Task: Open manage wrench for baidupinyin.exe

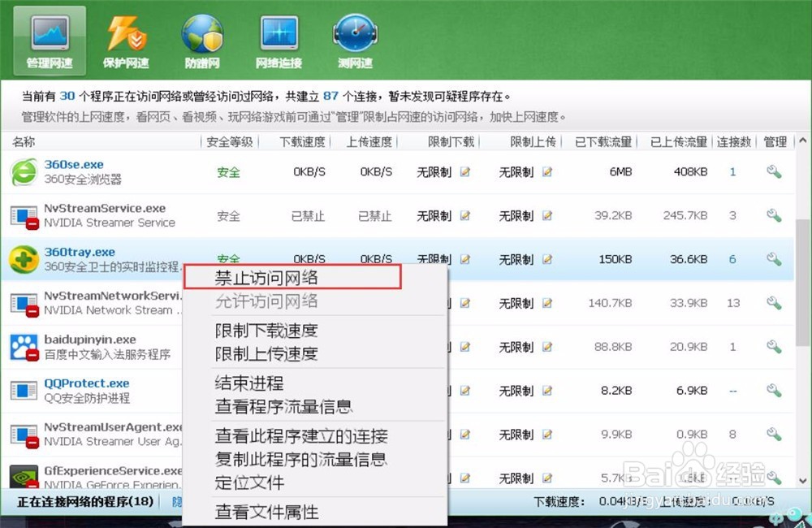Action: [774, 346]
